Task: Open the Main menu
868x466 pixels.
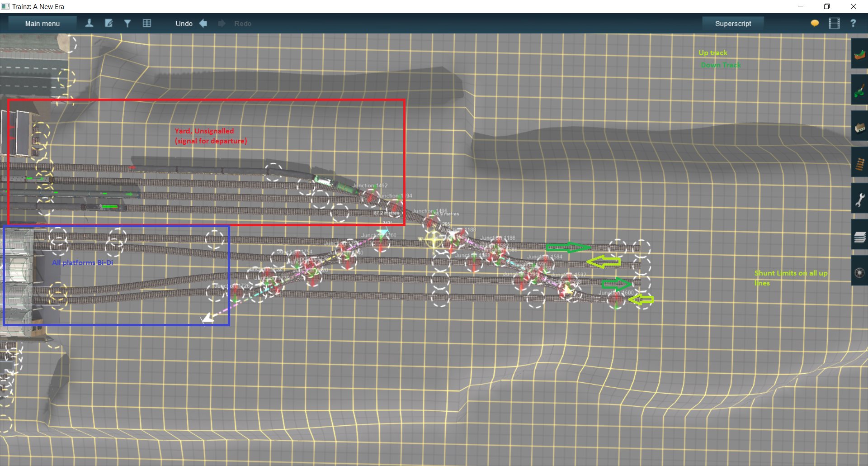Action: click(42, 24)
